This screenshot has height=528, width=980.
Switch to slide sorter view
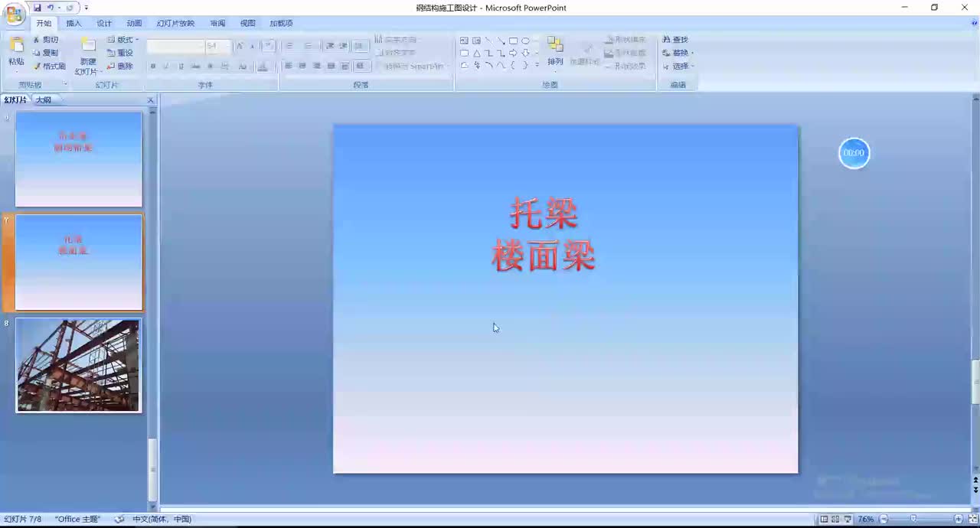(x=835, y=519)
